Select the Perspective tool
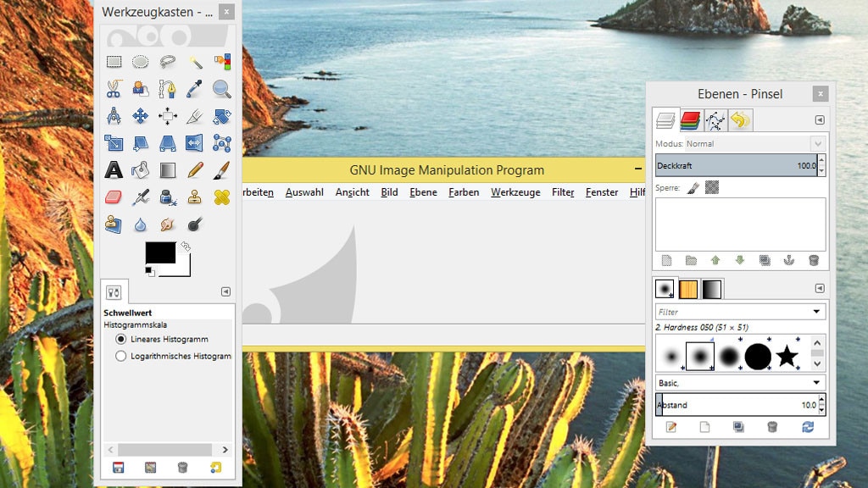This screenshot has height=488, width=868. [x=167, y=142]
